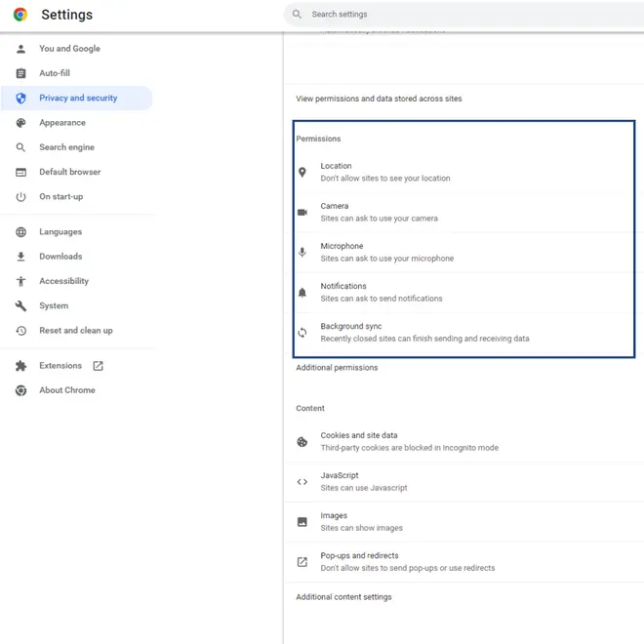644x644 pixels.
Task: Click the Notifications bell icon
Action: click(x=302, y=293)
